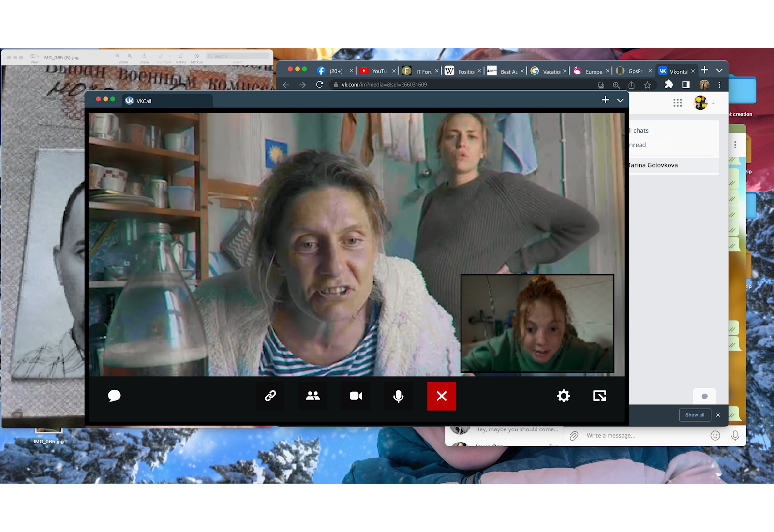Share this page from Chrome address bar
Screen dimensions: 774x532
tap(631, 85)
